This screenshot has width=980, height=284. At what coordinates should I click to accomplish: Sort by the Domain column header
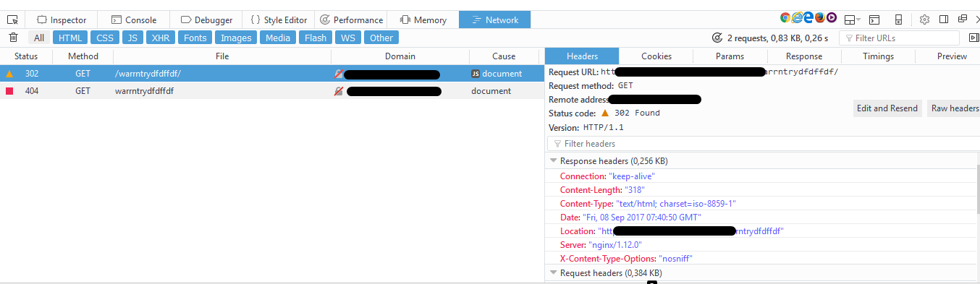[400, 56]
